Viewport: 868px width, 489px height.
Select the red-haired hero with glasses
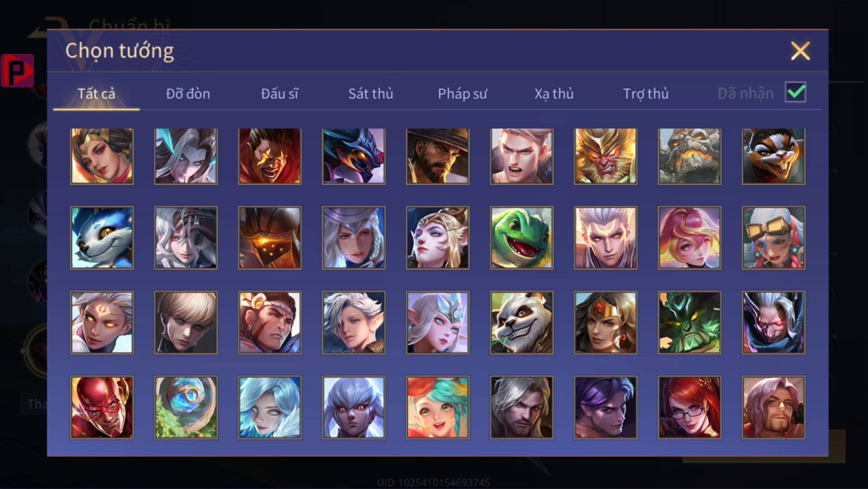point(689,407)
